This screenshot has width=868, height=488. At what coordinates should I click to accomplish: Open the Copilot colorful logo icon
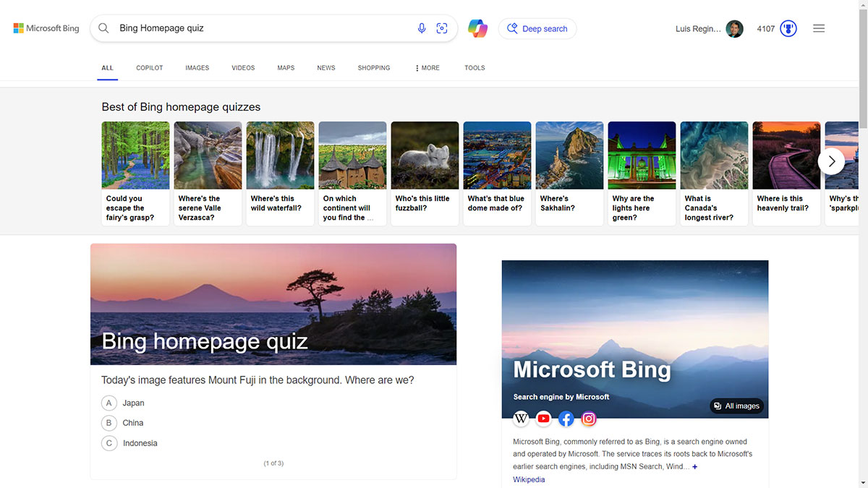[477, 28]
